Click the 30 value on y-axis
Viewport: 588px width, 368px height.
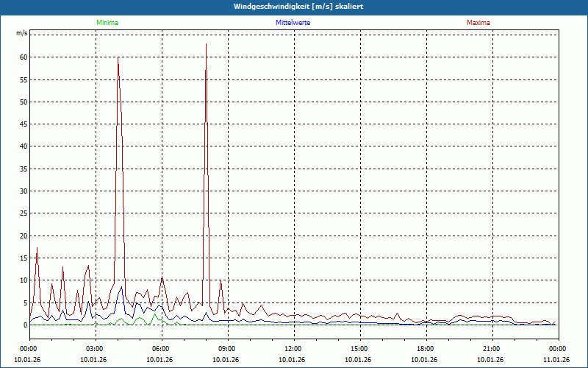coord(24,191)
